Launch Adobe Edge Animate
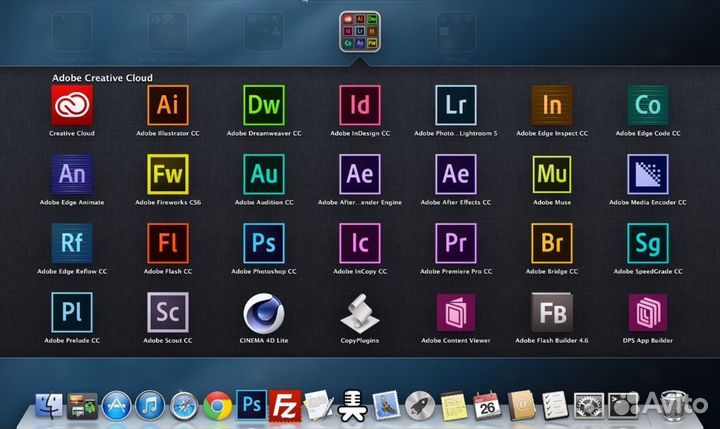 tap(72, 175)
